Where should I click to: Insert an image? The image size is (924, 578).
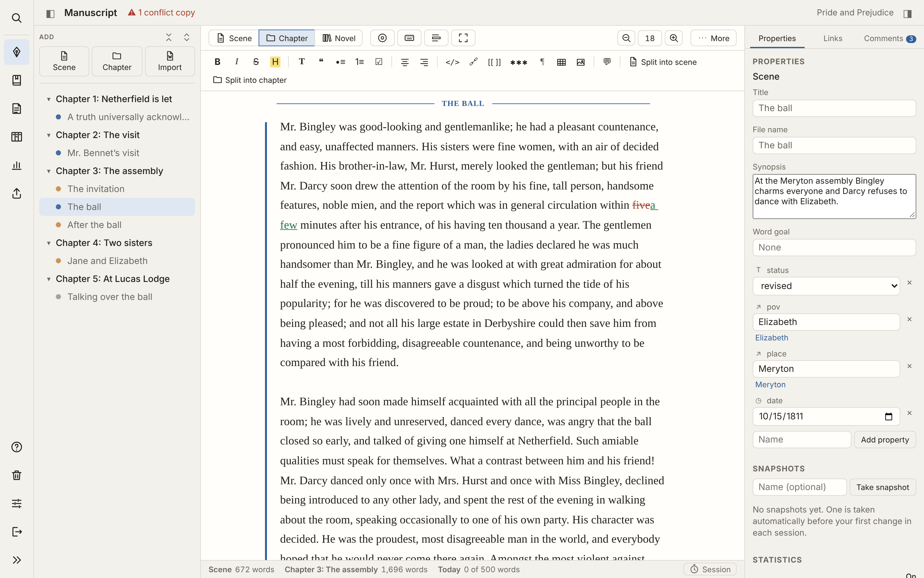coord(580,62)
